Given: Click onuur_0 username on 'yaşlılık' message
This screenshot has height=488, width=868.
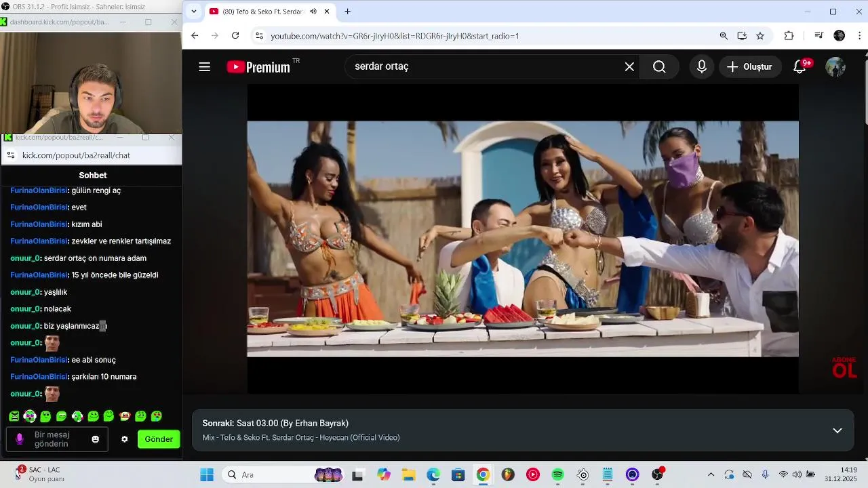Looking at the screenshot, I should 26,292.
